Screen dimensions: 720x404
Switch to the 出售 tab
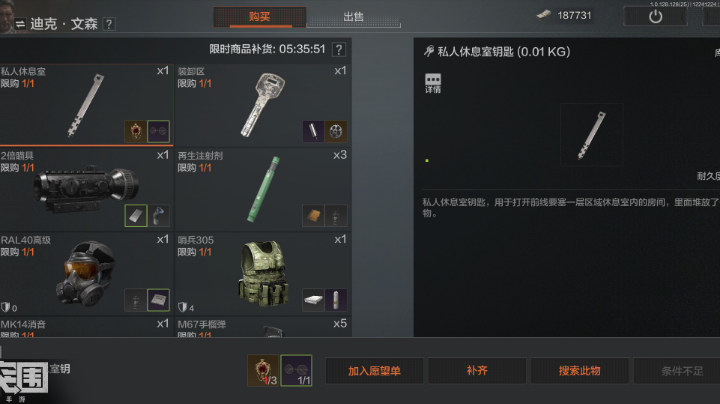point(354,17)
